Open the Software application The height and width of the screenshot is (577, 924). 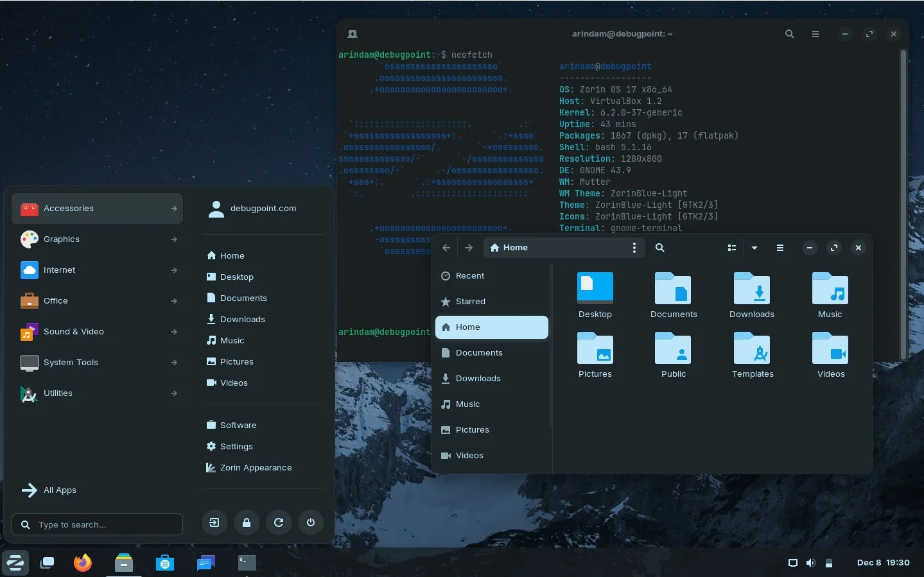(238, 425)
